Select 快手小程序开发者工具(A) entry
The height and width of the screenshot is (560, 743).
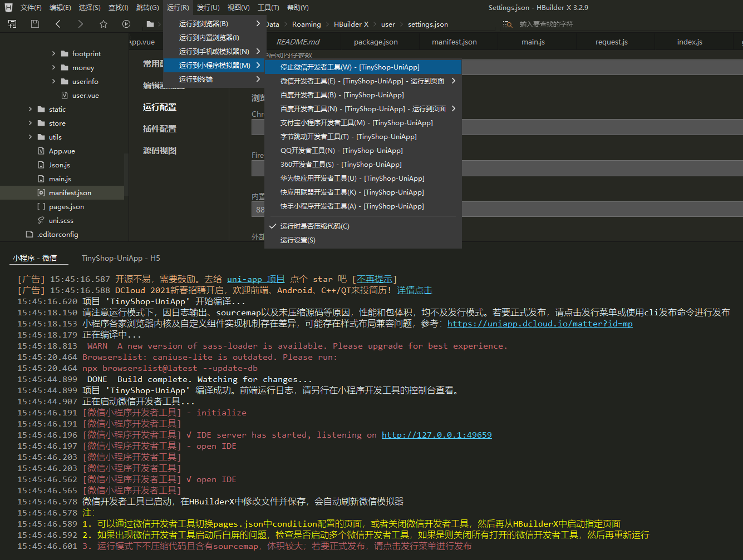coord(363,206)
